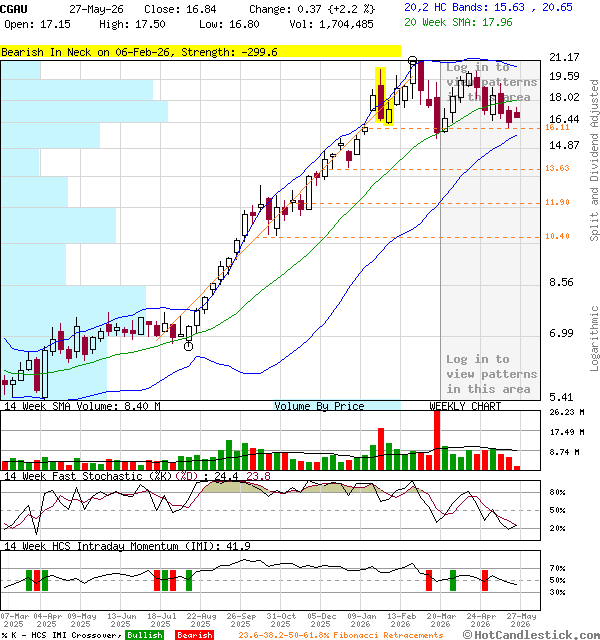This screenshot has width=600, height=640.
Task: Click the 22-Aug 2025 date axis label
Action: (x=201, y=620)
